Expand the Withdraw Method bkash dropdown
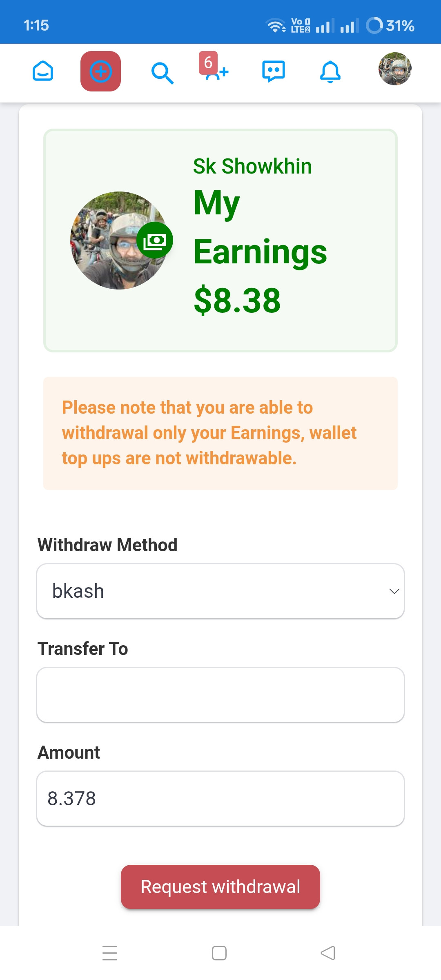 [220, 591]
